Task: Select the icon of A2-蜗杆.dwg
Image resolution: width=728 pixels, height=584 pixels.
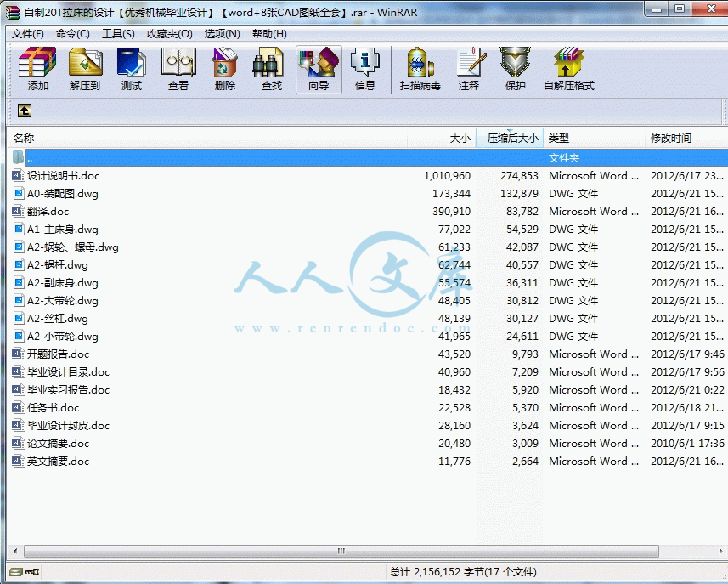Action: click(18, 265)
